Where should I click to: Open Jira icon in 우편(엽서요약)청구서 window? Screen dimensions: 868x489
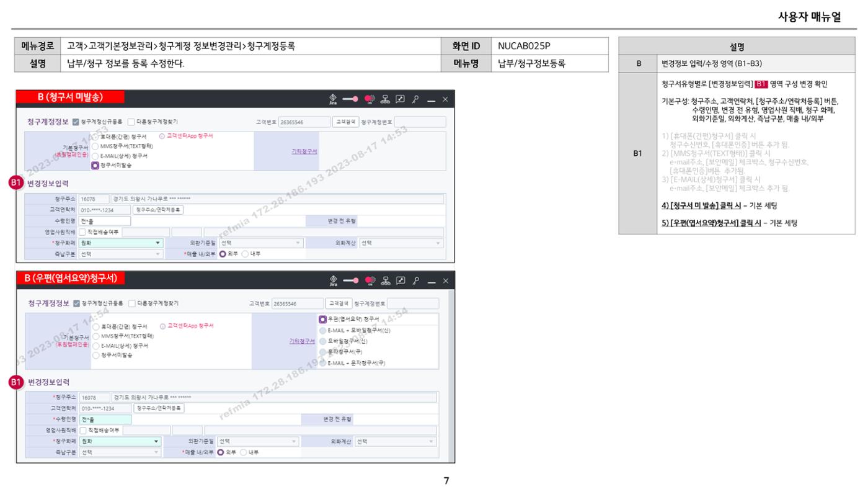point(335,280)
